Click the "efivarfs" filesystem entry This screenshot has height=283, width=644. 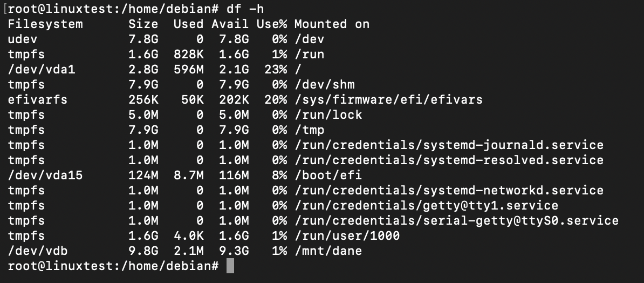pyautogui.click(x=38, y=100)
